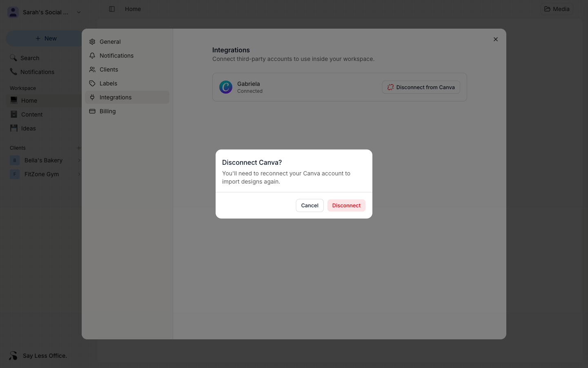Click the plug icon beside Integrations
Image resolution: width=588 pixels, height=368 pixels.
92,97
